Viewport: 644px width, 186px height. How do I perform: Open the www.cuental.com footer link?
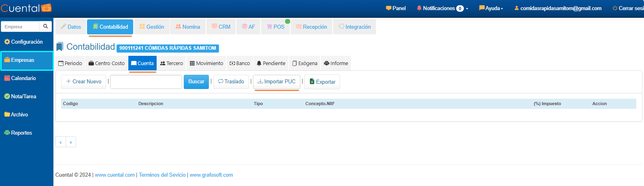click(x=115, y=175)
